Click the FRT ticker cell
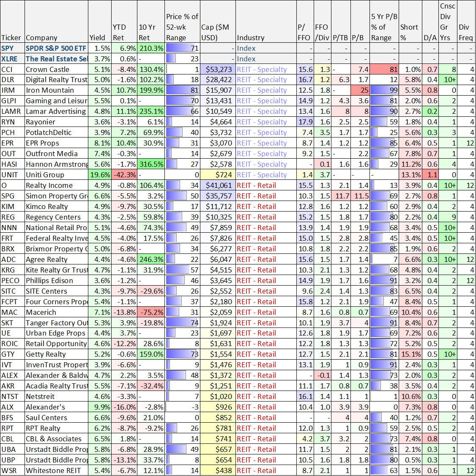Viewport: 476px width, 476px height. (x=12, y=238)
